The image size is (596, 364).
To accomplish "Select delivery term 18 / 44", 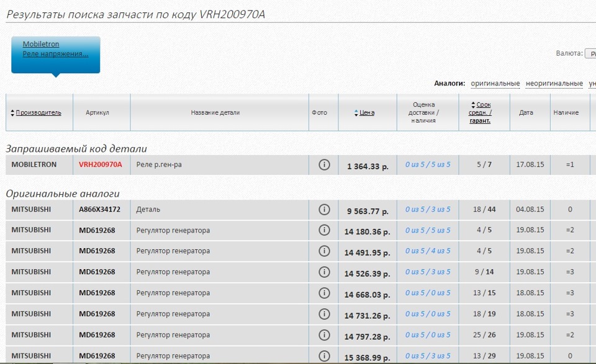I will (x=484, y=210).
